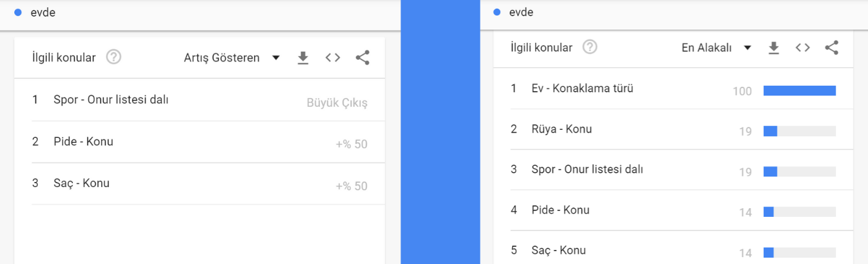Open Pide - Konu ranked fourth
Screen dimensions: 868x264
point(673,210)
